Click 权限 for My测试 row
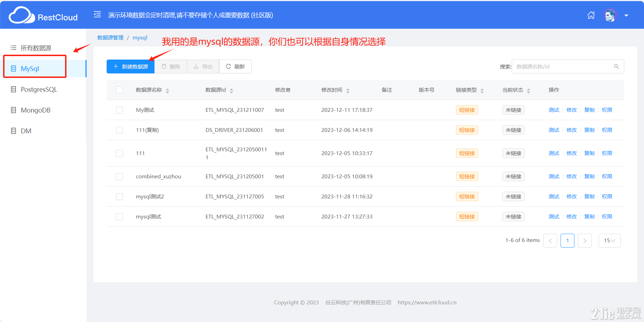This screenshot has height=322, width=644. click(607, 110)
